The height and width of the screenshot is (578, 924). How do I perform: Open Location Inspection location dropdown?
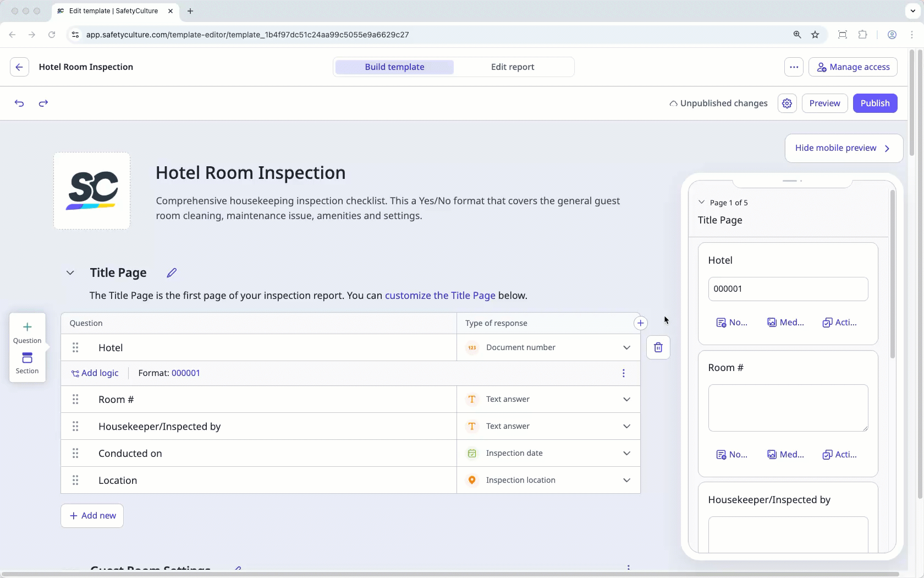[x=548, y=480]
